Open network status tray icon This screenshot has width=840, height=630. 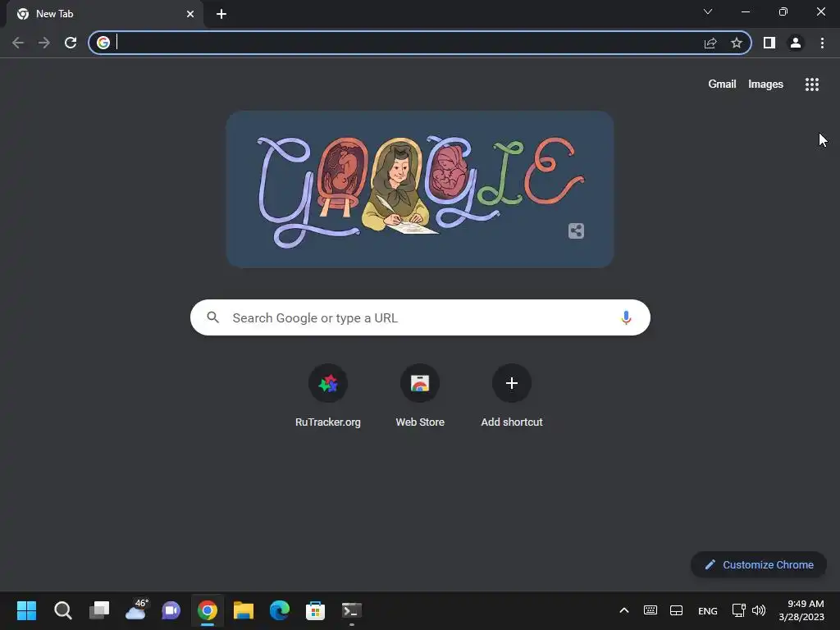coord(738,610)
